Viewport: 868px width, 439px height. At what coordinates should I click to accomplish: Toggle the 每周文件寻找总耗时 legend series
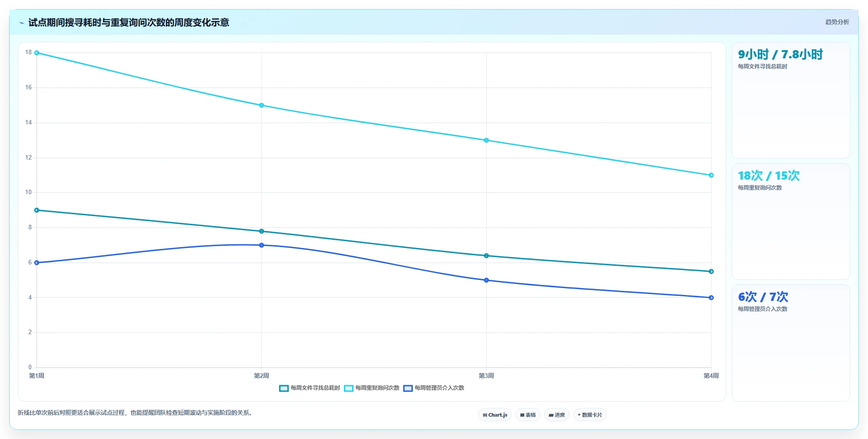pyautogui.click(x=310, y=388)
